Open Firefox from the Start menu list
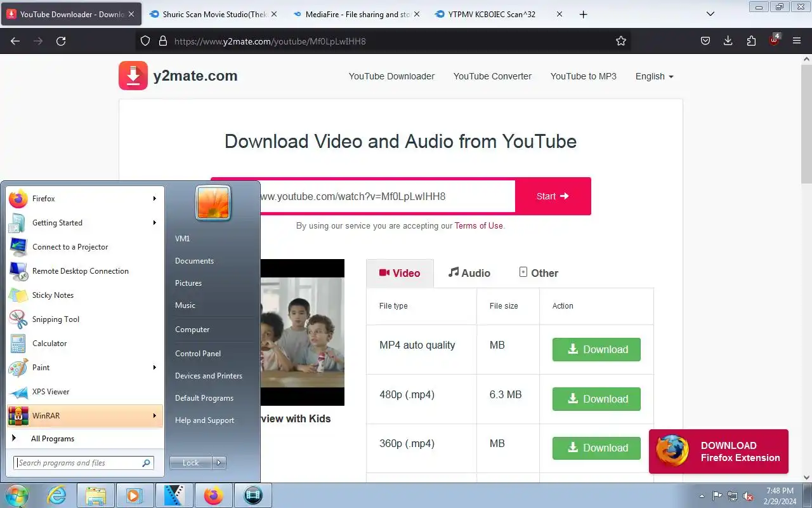Viewport: 812px width, 508px height. [x=84, y=199]
